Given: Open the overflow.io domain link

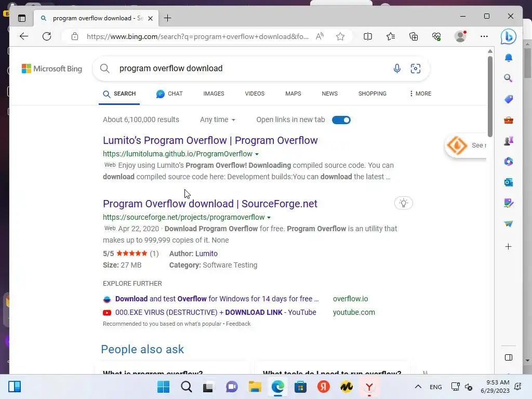Looking at the screenshot, I should pyautogui.click(x=351, y=299).
